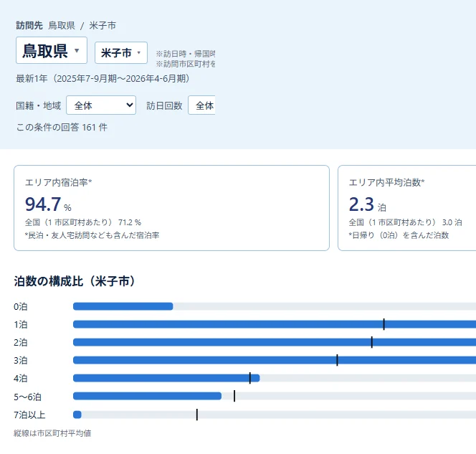
Task: Click the エリア内平均泊数 card title
Action: click(386, 182)
